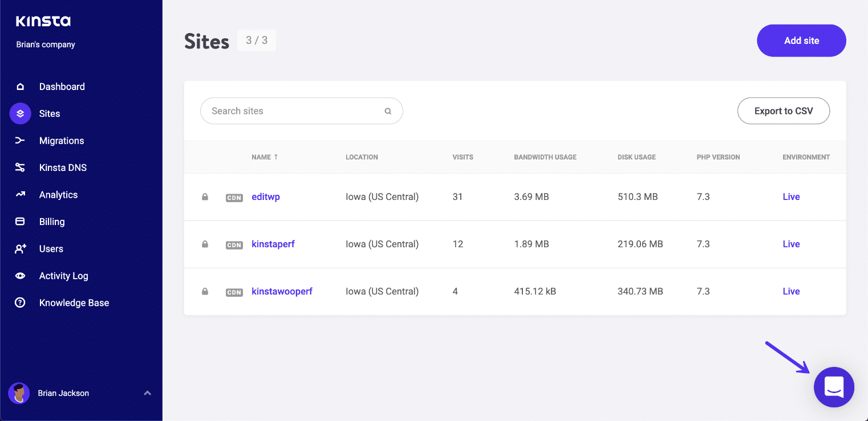Viewport: 868px width, 421px height.
Task: Open the Knowledge Base
Action: coord(74,303)
